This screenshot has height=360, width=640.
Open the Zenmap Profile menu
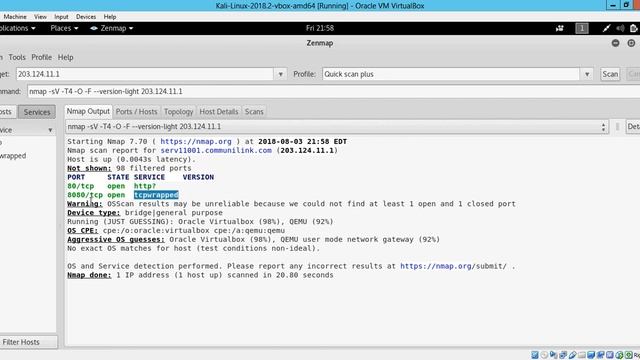click(x=42, y=58)
